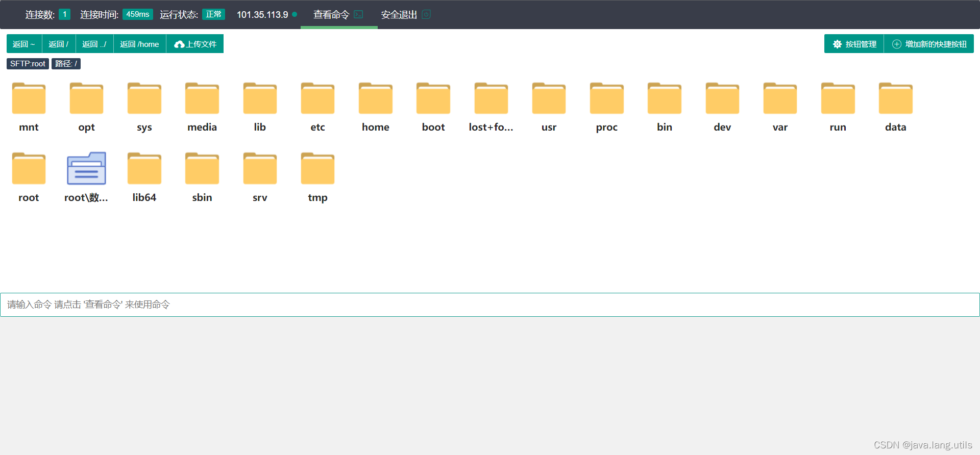Click the 返回 /home button
Image resolution: width=980 pixels, height=455 pixels.
tap(139, 44)
